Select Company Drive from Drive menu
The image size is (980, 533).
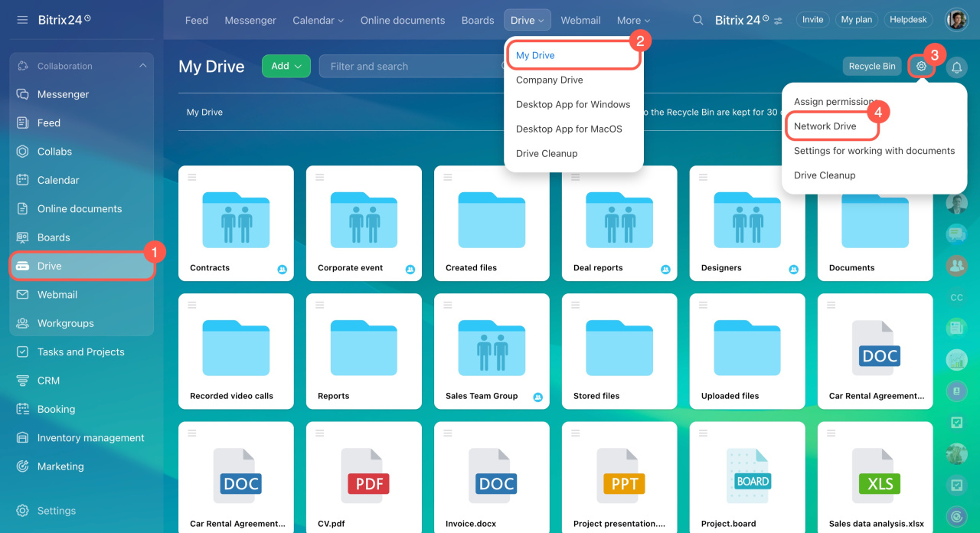click(549, 80)
